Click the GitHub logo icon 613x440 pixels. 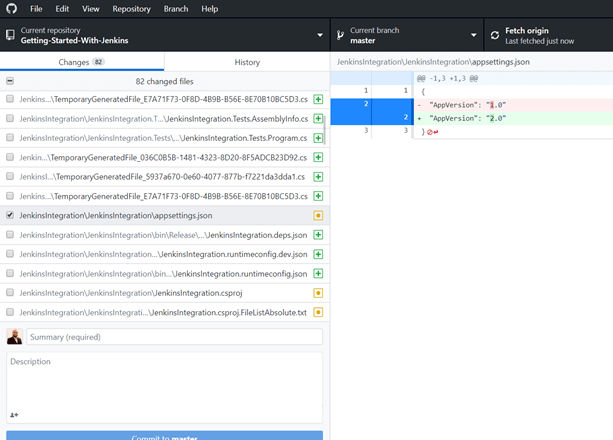point(11,9)
